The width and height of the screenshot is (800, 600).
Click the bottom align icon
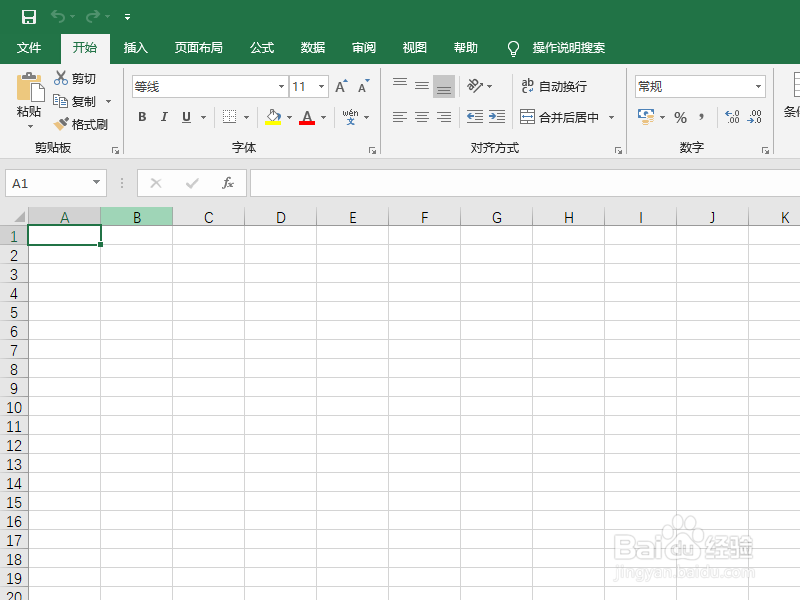[x=444, y=86]
